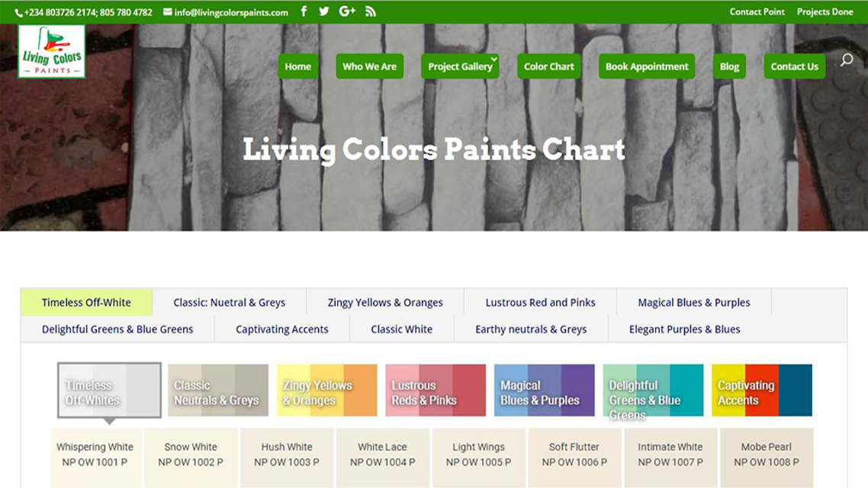Pick Whispering White NP OW 1001 P swatch
The height and width of the screenshot is (488, 868).
(95, 457)
